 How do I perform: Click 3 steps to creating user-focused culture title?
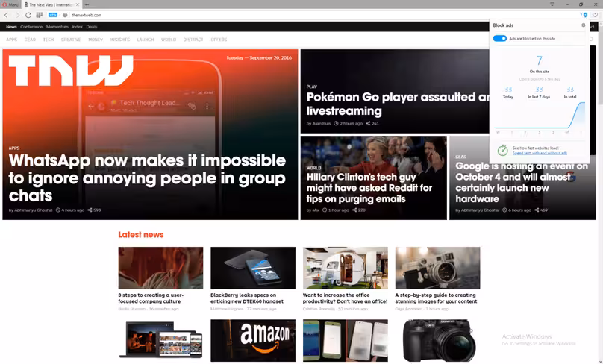[x=151, y=298]
